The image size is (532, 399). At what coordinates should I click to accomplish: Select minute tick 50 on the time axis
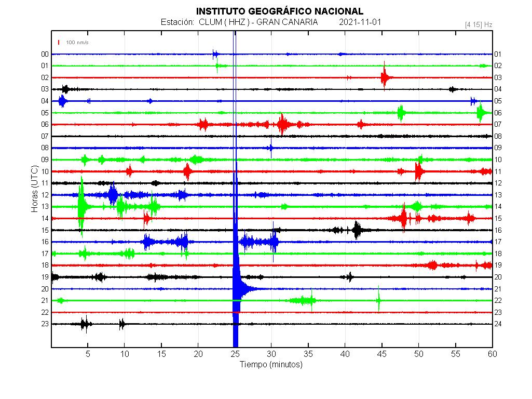419,354
